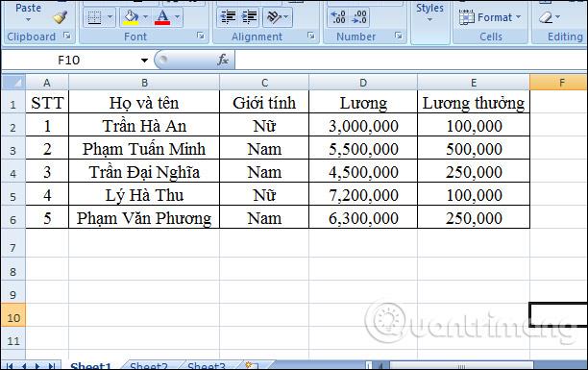The width and height of the screenshot is (588, 370).
Task: Switch to the Sheet2 tab
Action: 149,365
